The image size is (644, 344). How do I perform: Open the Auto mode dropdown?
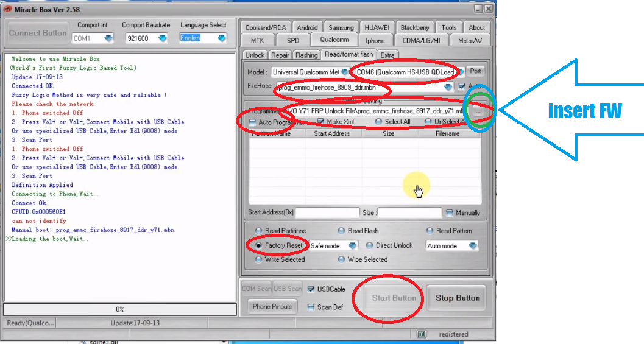coord(473,245)
